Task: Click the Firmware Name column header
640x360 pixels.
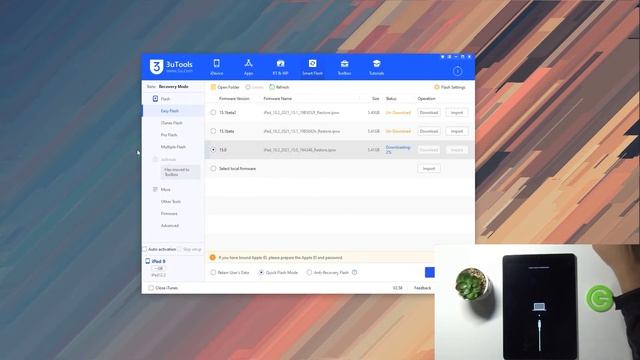Action: pos(278,98)
